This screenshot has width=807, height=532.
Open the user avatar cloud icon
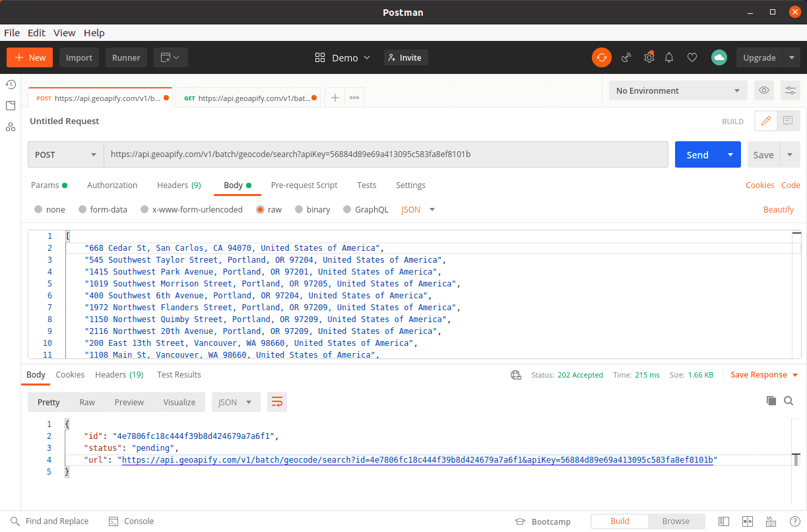719,57
